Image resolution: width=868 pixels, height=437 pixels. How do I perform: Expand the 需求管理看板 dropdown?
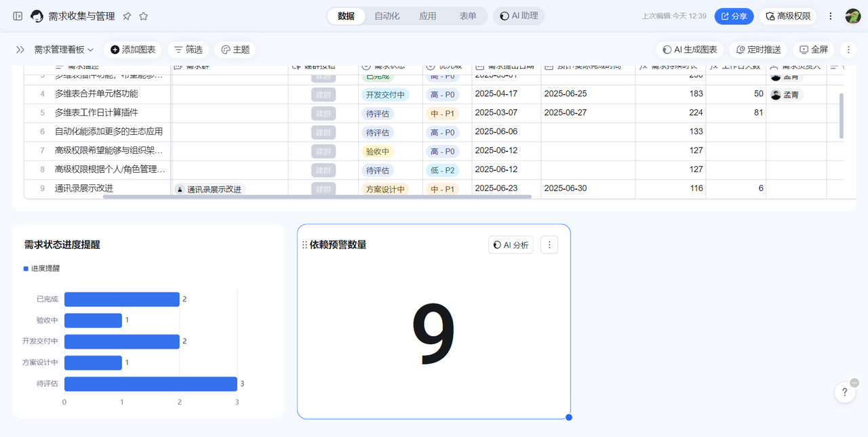pos(64,49)
